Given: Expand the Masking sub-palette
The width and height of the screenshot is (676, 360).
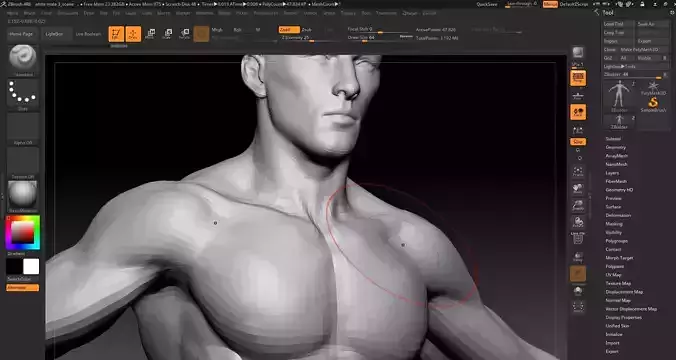Looking at the screenshot, I should (x=614, y=224).
